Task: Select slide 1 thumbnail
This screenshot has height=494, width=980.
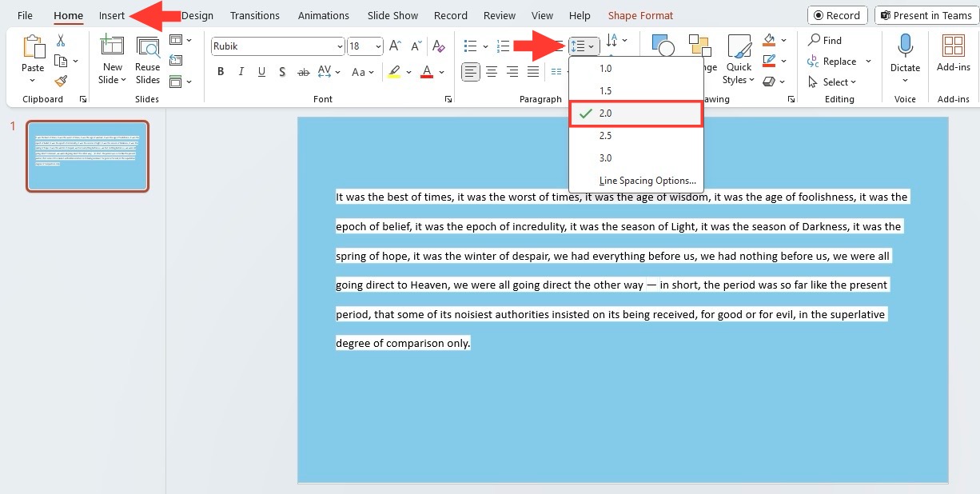Action: click(87, 156)
